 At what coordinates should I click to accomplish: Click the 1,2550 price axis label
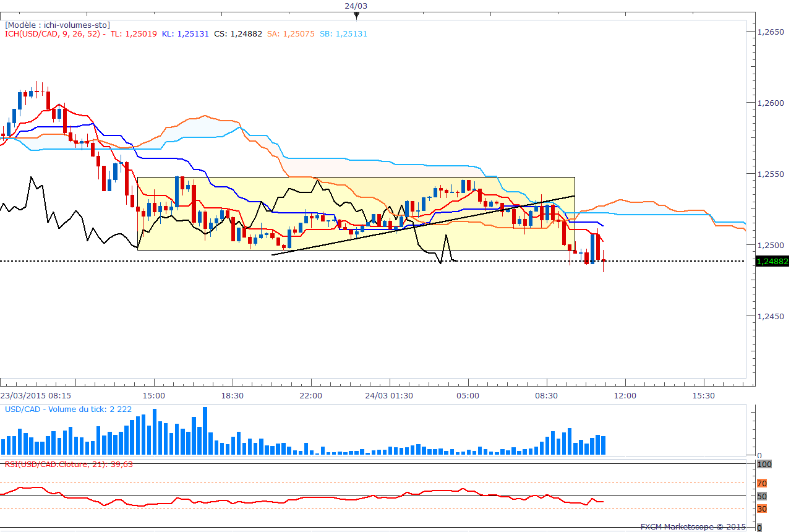(770, 174)
